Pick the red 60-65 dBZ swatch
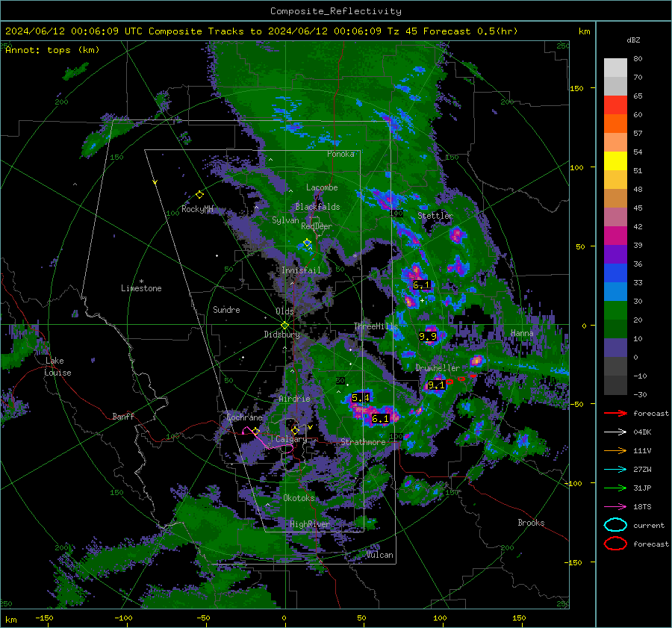Screen dimensions: 672x628 pos(615,105)
